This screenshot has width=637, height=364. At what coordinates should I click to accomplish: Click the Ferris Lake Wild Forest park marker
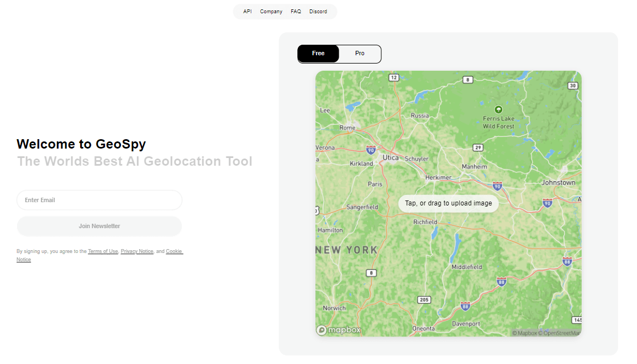point(498,109)
